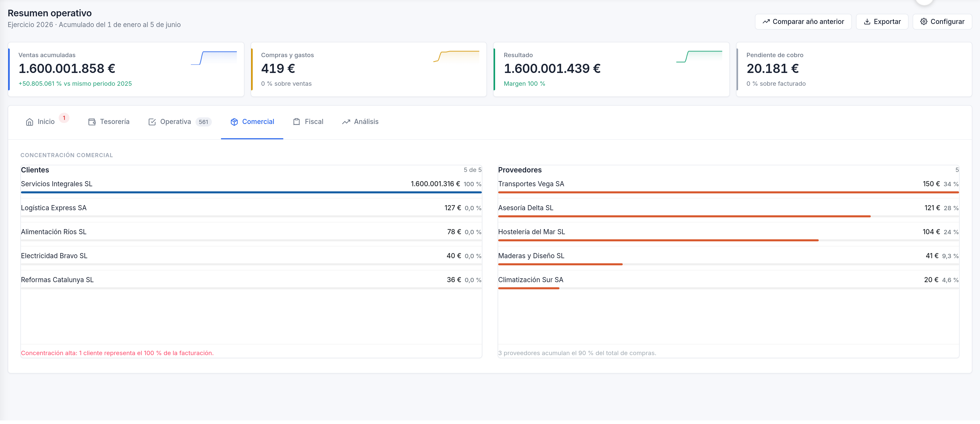The image size is (980, 424).
Task: Click the red 'Concentración alta' warning text
Action: tap(117, 354)
